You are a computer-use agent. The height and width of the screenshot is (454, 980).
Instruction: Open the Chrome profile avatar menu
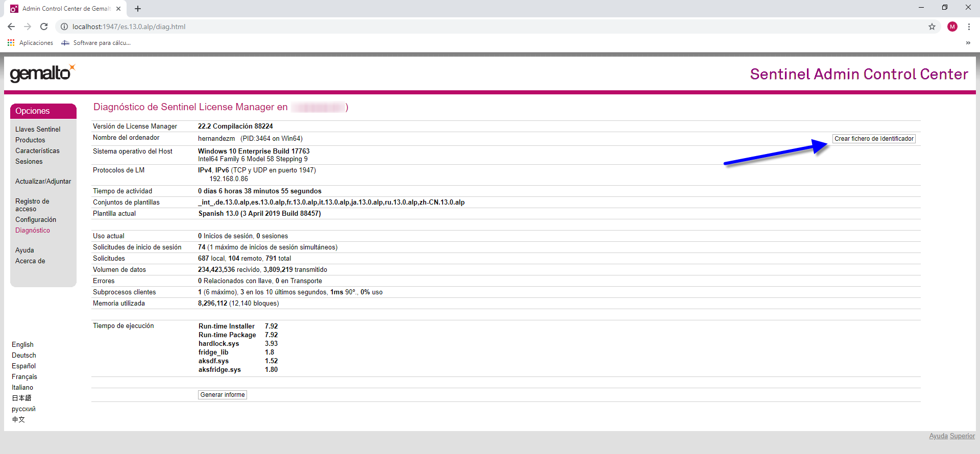(x=952, y=27)
